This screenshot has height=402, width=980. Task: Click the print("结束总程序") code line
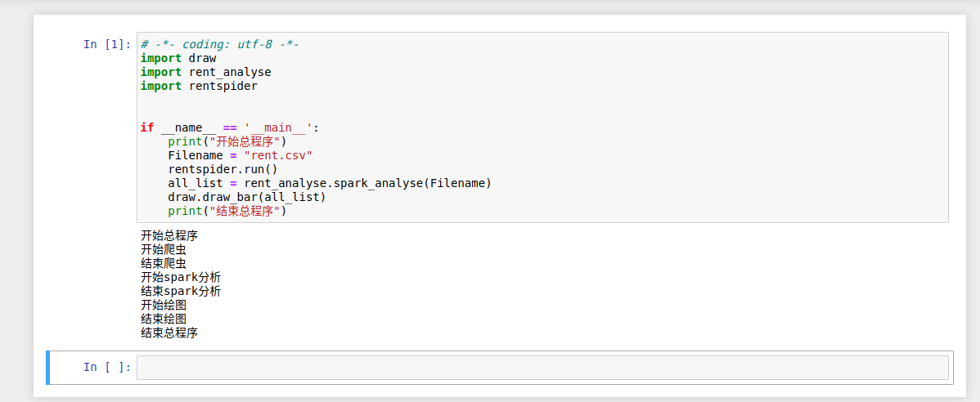pos(227,211)
